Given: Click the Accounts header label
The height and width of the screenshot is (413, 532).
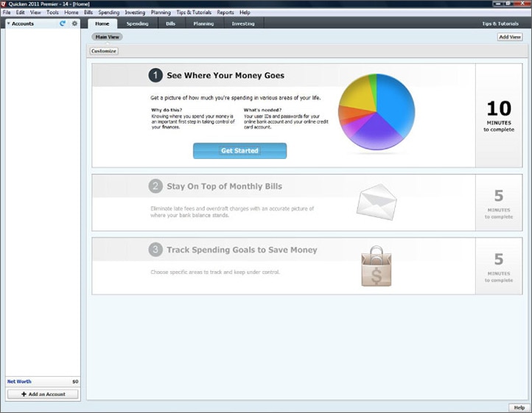Looking at the screenshot, I should point(23,24).
